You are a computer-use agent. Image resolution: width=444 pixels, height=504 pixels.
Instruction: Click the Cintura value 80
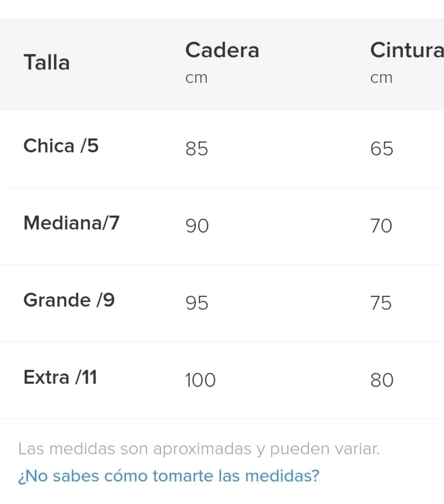pyautogui.click(x=382, y=380)
